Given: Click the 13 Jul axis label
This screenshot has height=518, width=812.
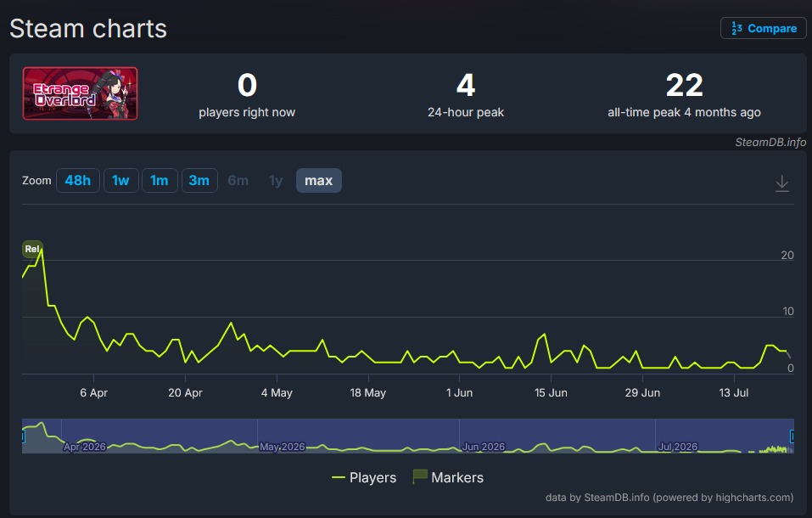Looking at the screenshot, I should tap(734, 393).
